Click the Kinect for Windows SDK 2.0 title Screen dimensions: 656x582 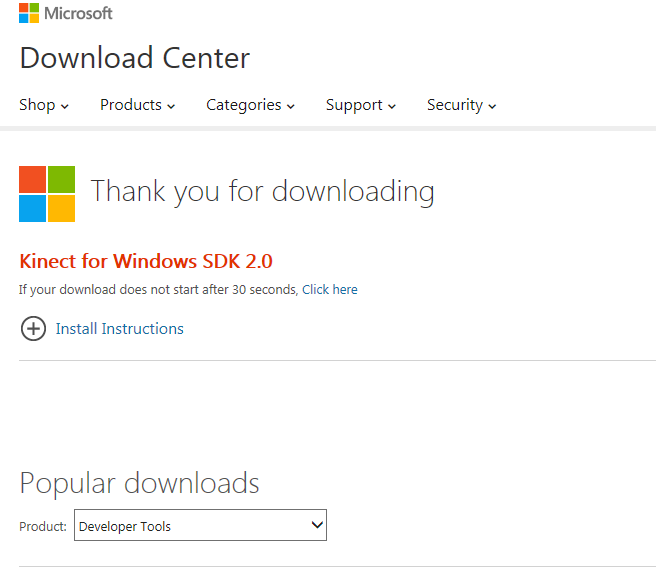146,262
